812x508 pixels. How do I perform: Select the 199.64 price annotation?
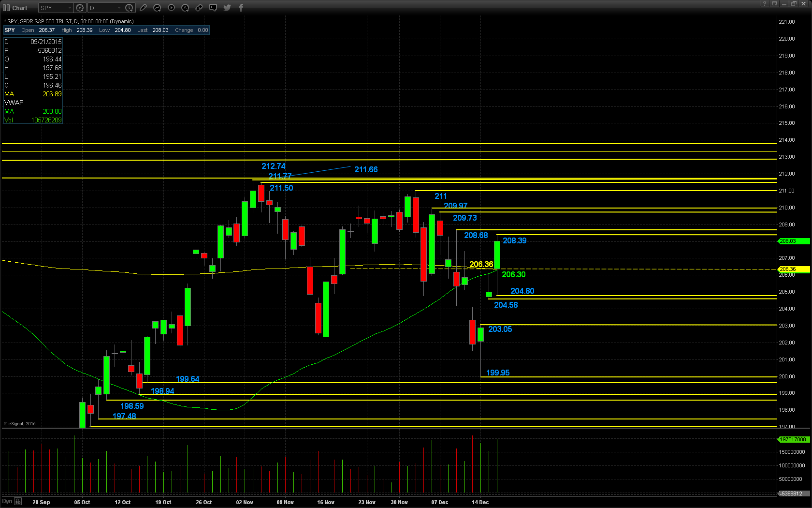pyautogui.click(x=188, y=379)
